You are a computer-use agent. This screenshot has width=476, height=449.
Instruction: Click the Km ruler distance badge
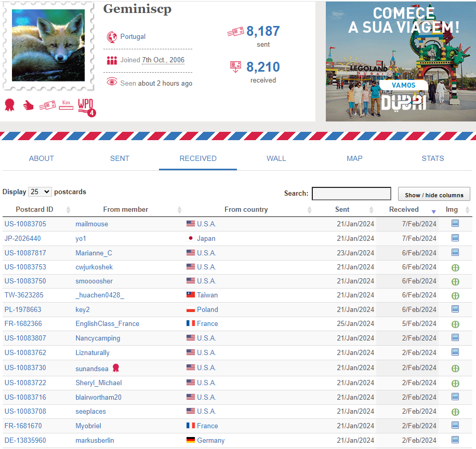pos(65,105)
